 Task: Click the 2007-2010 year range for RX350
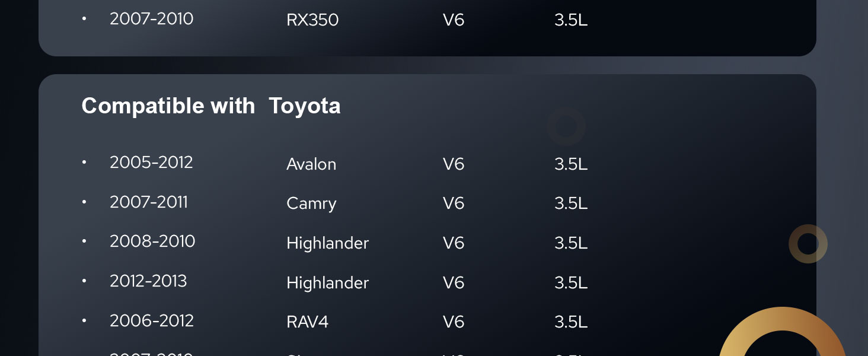(151, 19)
